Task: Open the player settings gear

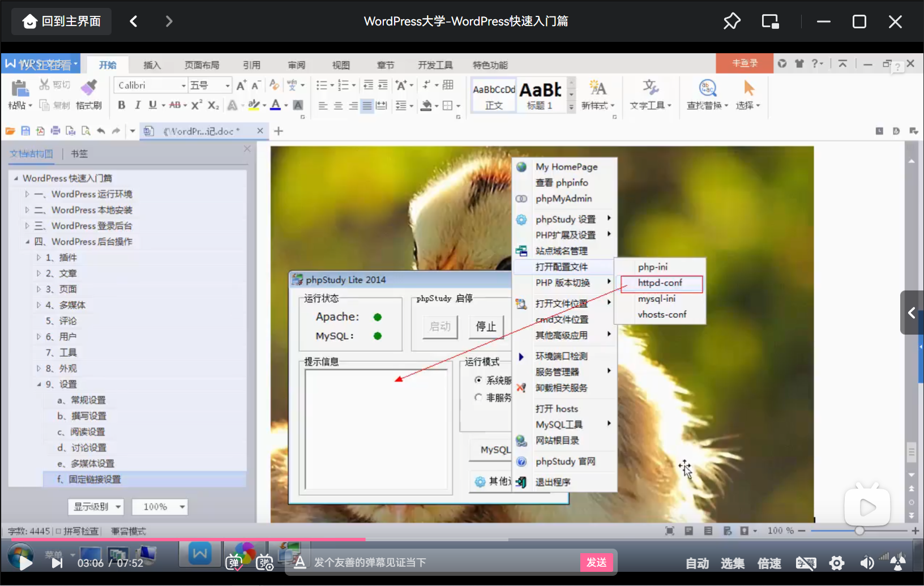Action: coord(837,563)
